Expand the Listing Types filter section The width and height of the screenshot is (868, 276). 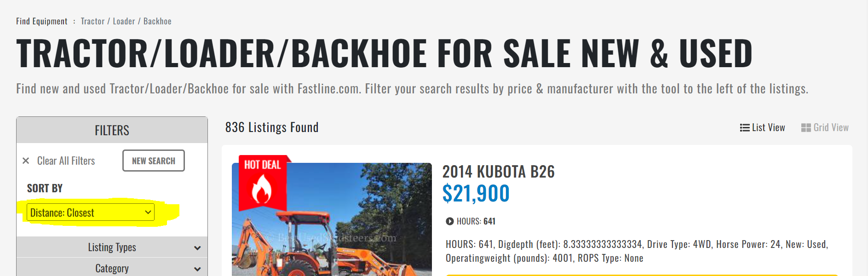pyautogui.click(x=112, y=247)
